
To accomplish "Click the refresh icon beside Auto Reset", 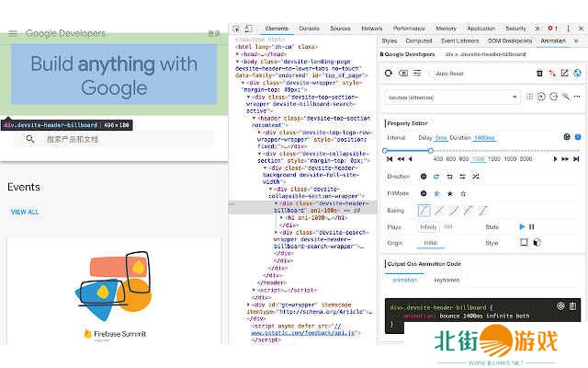I will click(x=390, y=74).
